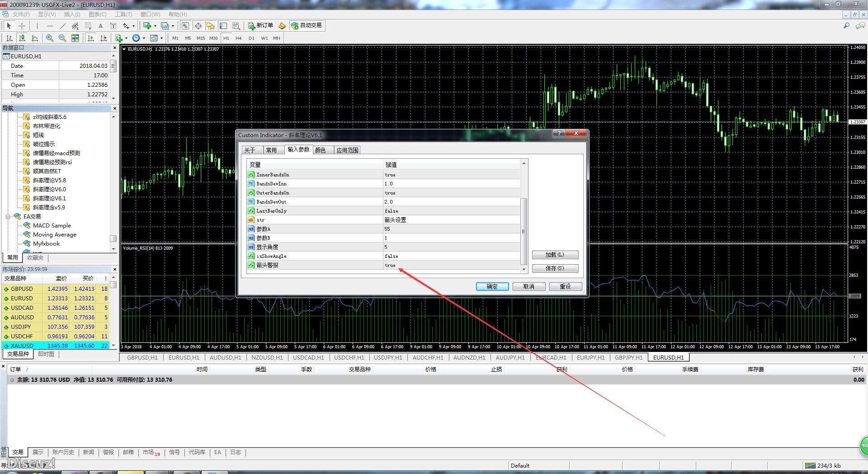
Task: Click the 取消 button
Action: pyautogui.click(x=529, y=286)
